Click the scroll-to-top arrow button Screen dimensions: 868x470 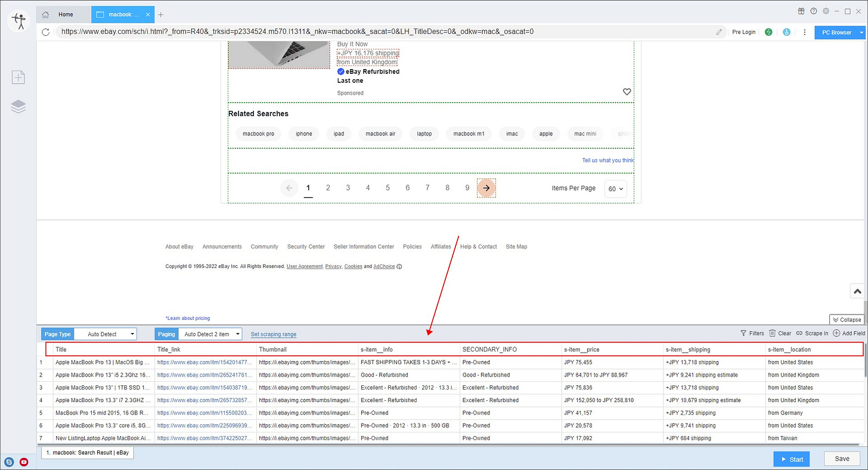click(x=857, y=291)
